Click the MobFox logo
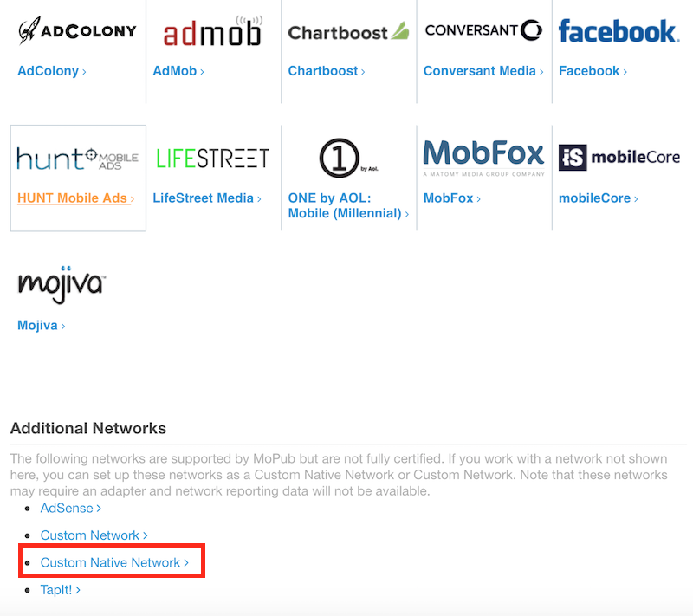693x616 pixels. pyautogui.click(x=483, y=158)
